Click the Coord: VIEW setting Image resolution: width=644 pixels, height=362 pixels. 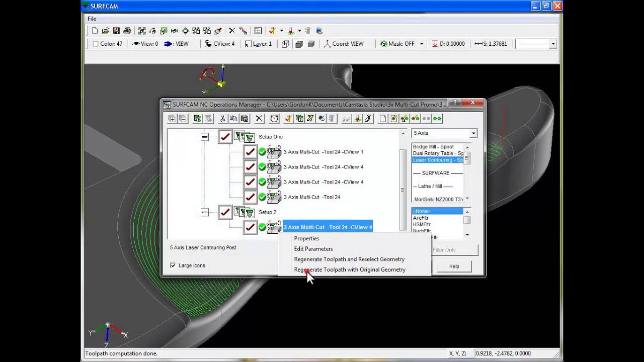[344, 44]
